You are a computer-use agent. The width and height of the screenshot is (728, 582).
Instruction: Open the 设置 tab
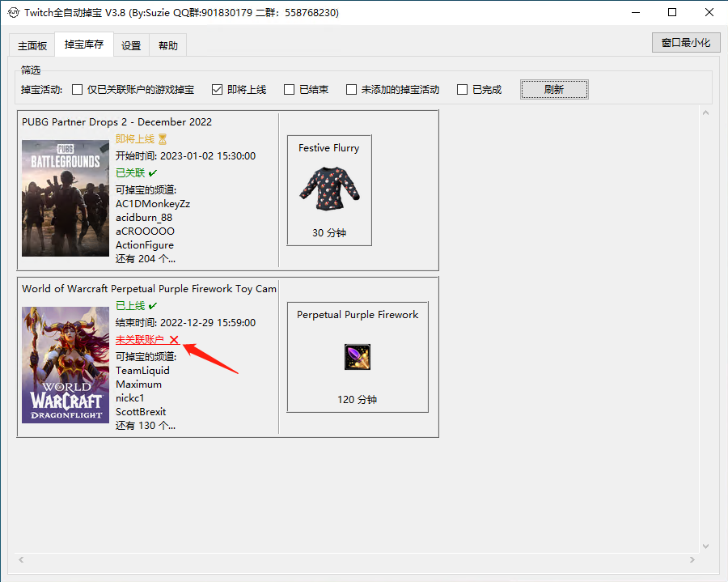(x=131, y=45)
